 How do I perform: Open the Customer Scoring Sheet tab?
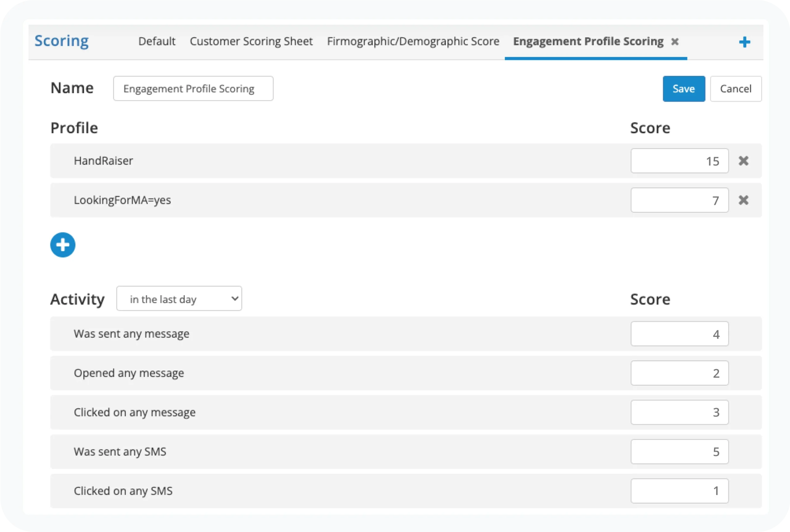[251, 41]
